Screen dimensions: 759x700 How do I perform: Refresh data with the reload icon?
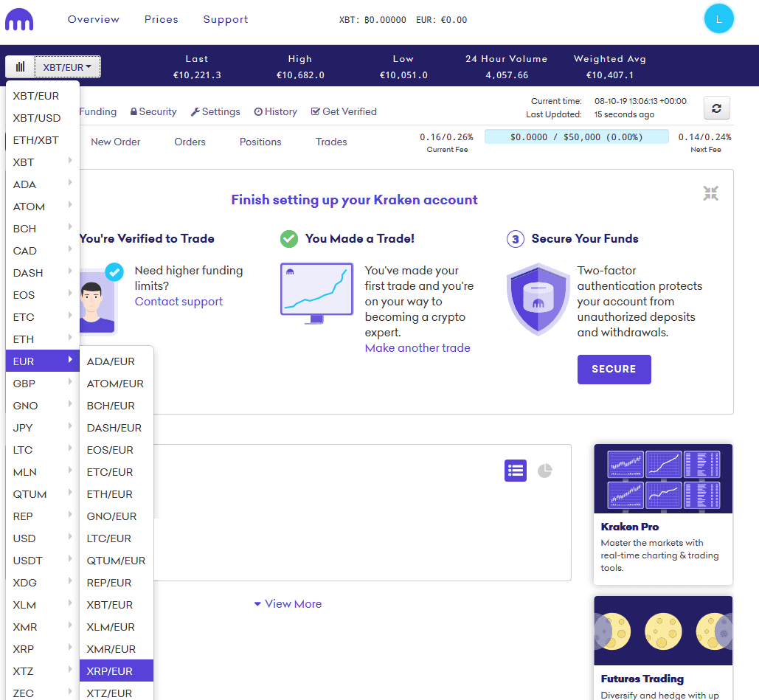(715, 108)
